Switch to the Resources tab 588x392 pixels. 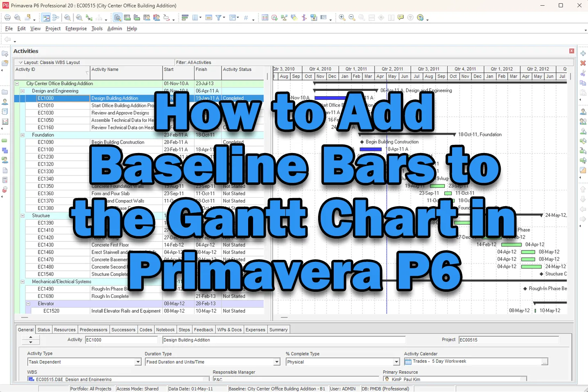point(65,329)
